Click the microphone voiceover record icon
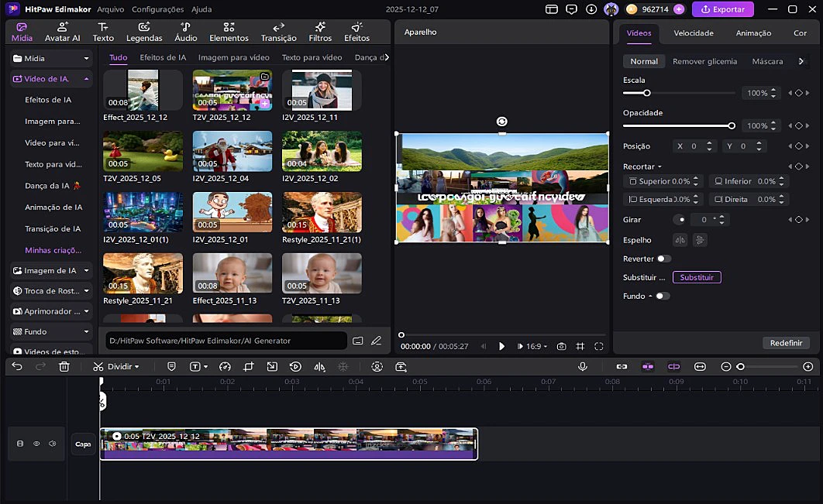This screenshot has height=504, width=823. (x=582, y=366)
